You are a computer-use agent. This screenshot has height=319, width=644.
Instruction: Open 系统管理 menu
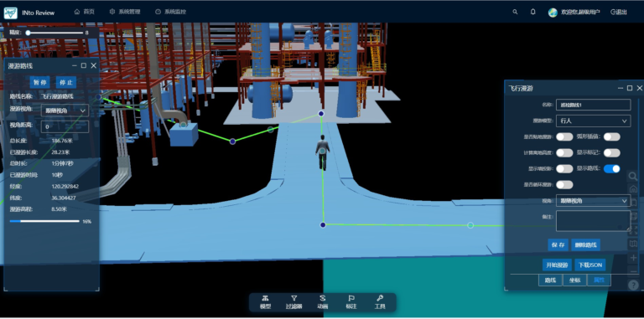coord(125,12)
